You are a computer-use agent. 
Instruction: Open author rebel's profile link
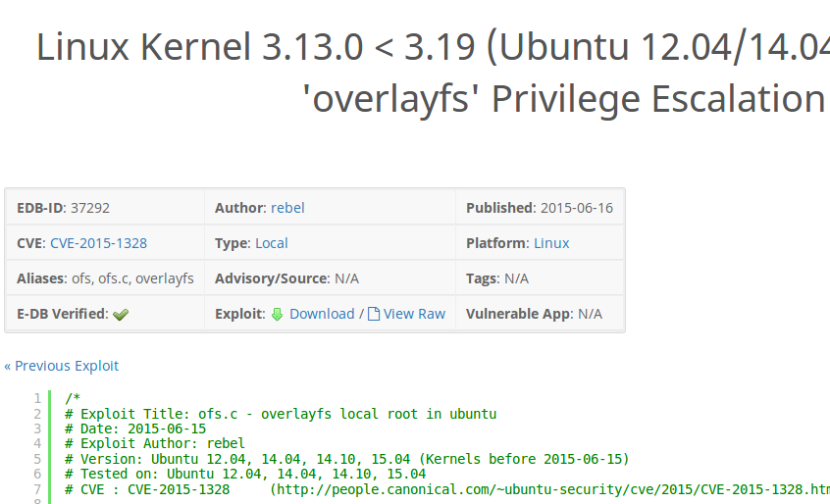287,208
